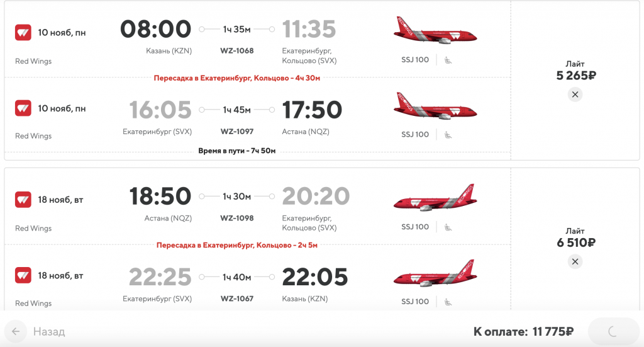Image resolution: width=644 pixels, height=347 pixels.
Task: Click the aircraft image for the 22:25 flight
Action: (x=435, y=273)
